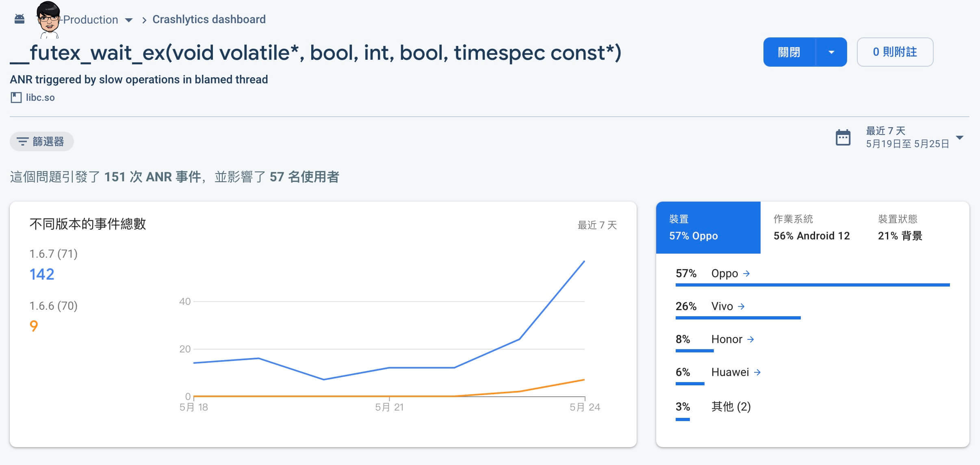This screenshot has width=980, height=465.
Task: Expand the 最近 7 天 date range
Action: 959,137
